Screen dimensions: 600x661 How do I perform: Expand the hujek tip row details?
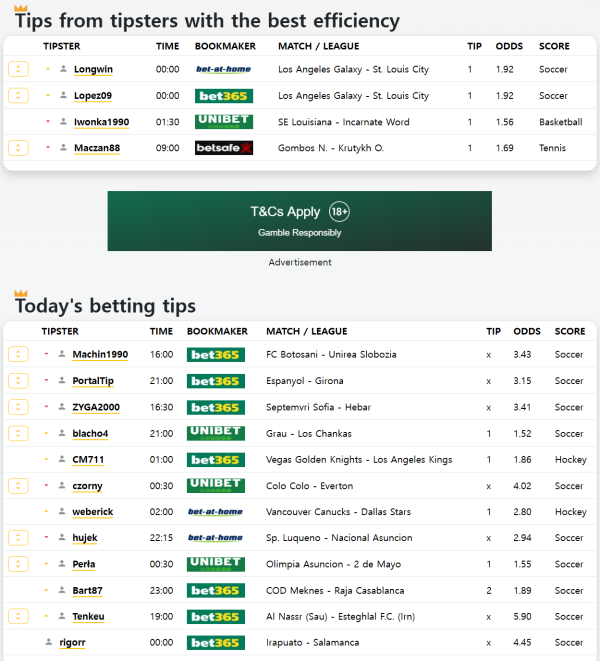click(18, 538)
